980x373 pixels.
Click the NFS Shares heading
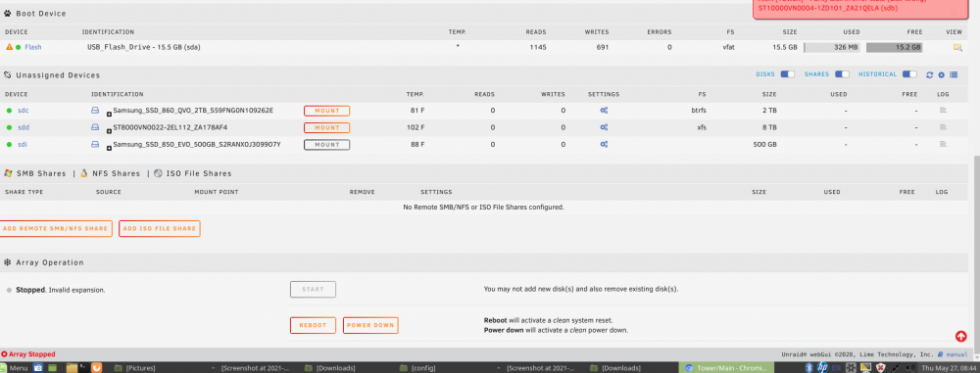117,173
